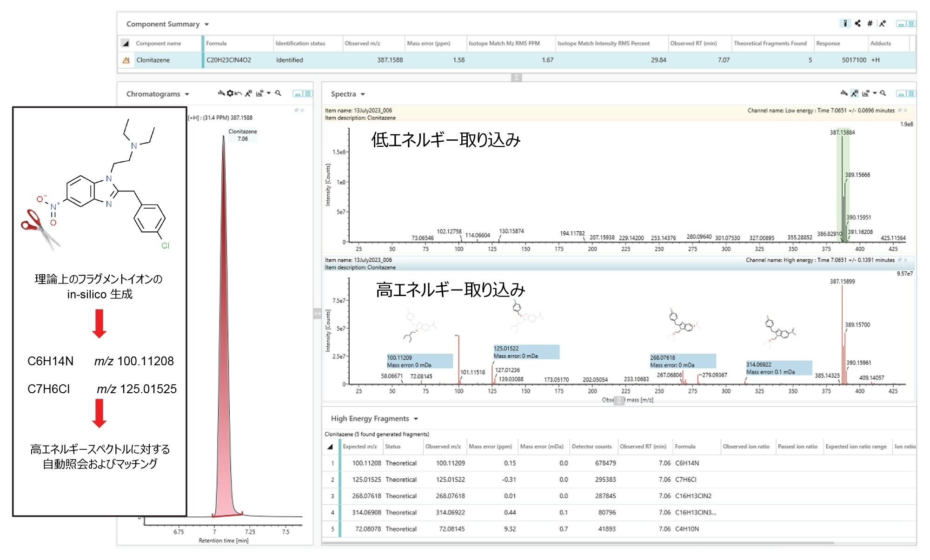Click the 125.01522 fragment label in High energy spectrum

(526, 352)
